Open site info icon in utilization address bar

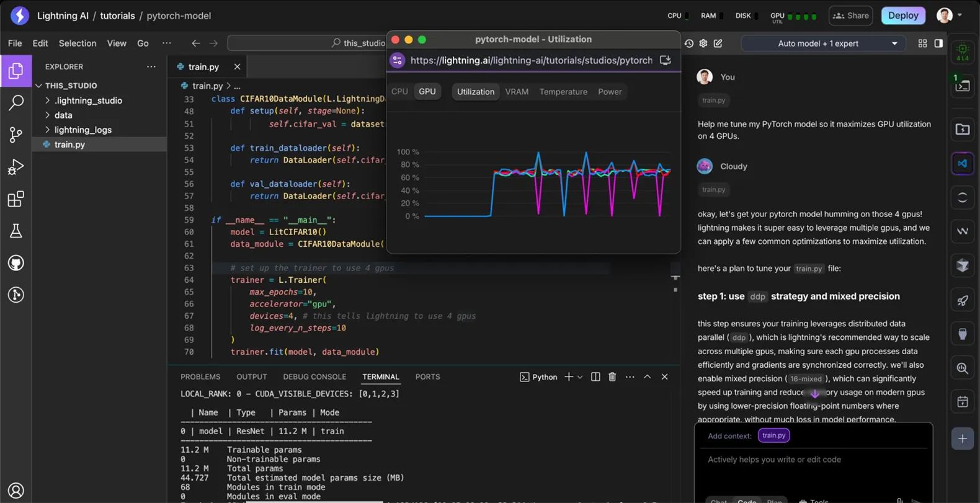(x=397, y=60)
